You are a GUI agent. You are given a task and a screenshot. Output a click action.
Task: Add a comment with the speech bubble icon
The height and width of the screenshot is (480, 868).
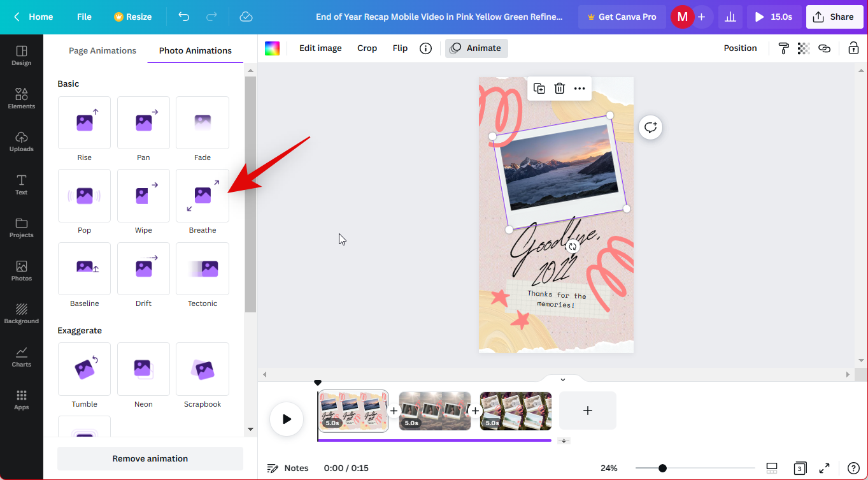click(650, 127)
